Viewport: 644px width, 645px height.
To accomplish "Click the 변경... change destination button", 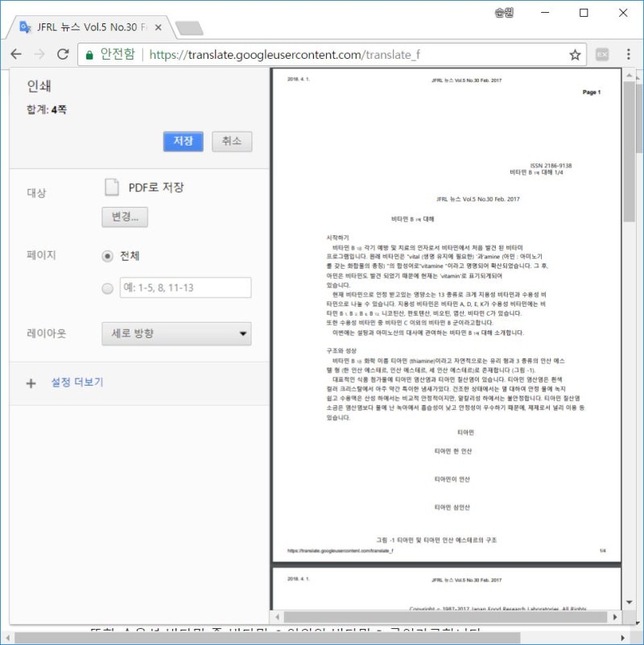I will point(125,217).
